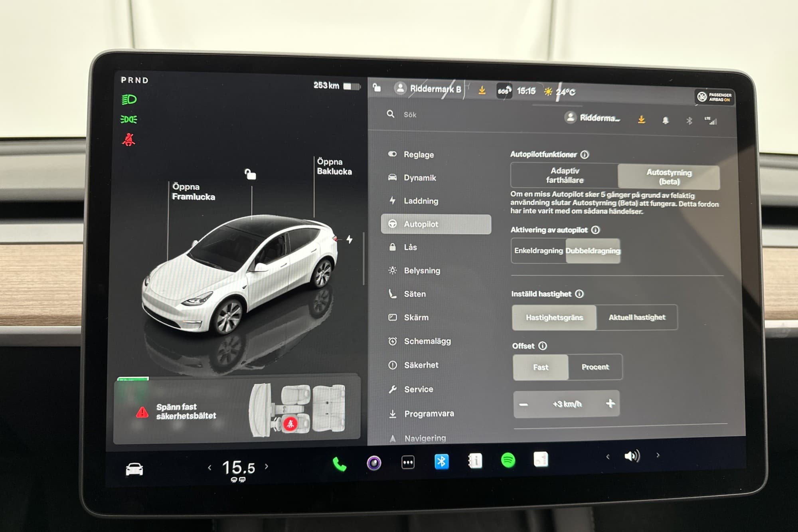
Task: Tap the notification bell icon
Action: 665,120
